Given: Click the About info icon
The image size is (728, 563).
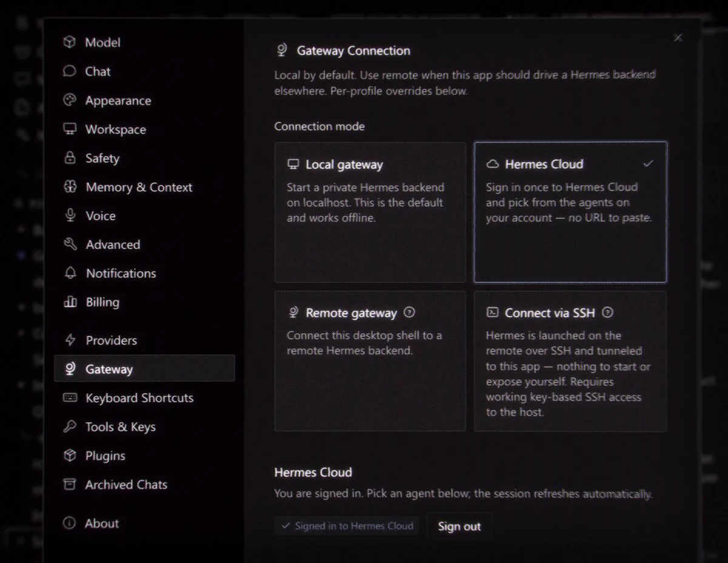Looking at the screenshot, I should [x=70, y=523].
